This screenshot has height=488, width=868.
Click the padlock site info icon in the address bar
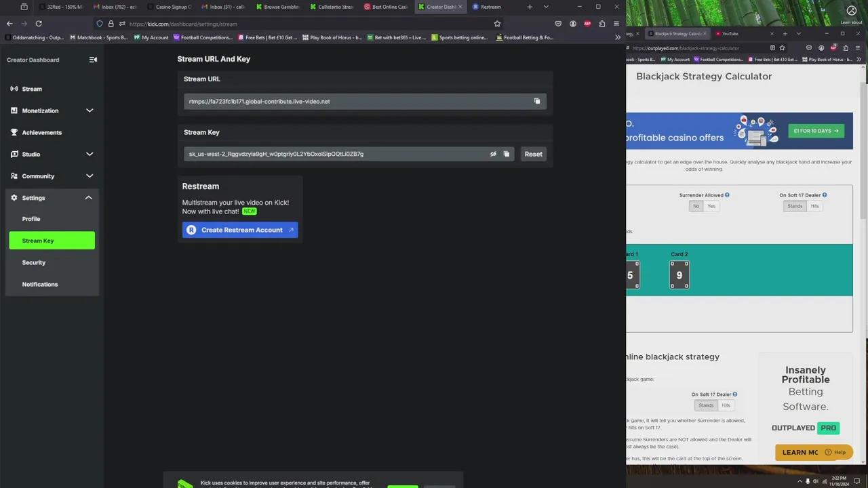tap(111, 24)
